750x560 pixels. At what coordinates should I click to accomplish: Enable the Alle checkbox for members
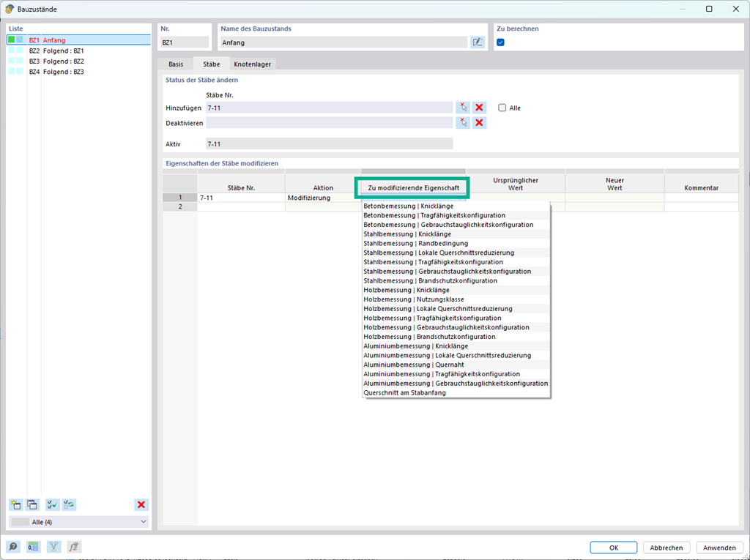coord(502,108)
